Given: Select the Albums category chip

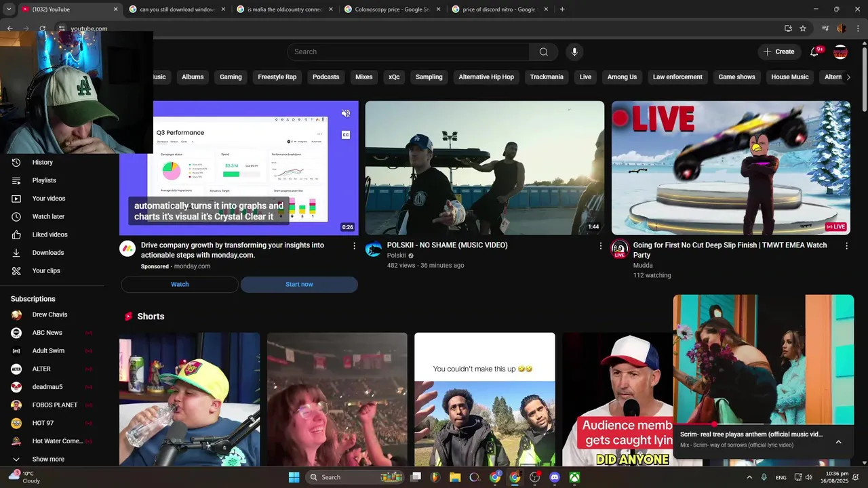Looking at the screenshot, I should 193,77.
